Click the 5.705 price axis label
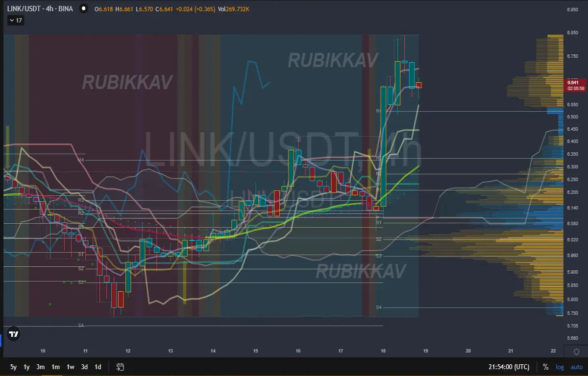588x376 pixels. click(x=572, y=326)
